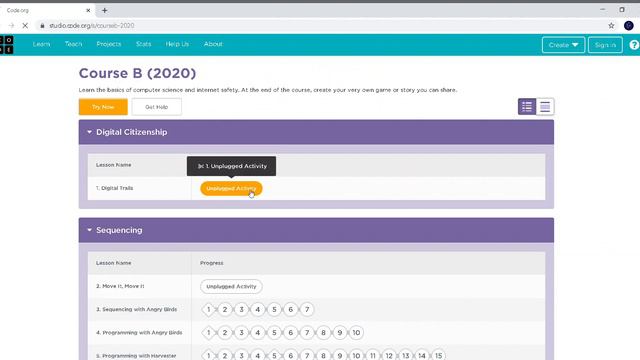Open the Stats page

click(143, 44)
